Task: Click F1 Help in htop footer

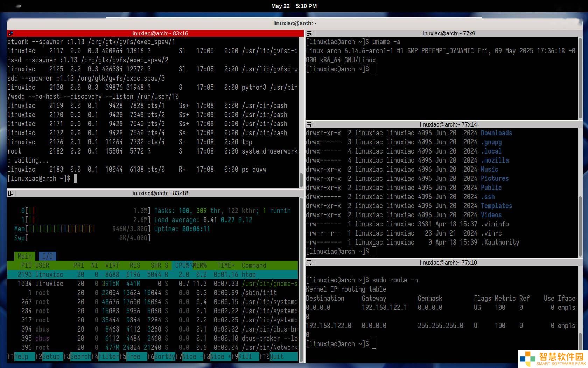Action: click(21, 356)
